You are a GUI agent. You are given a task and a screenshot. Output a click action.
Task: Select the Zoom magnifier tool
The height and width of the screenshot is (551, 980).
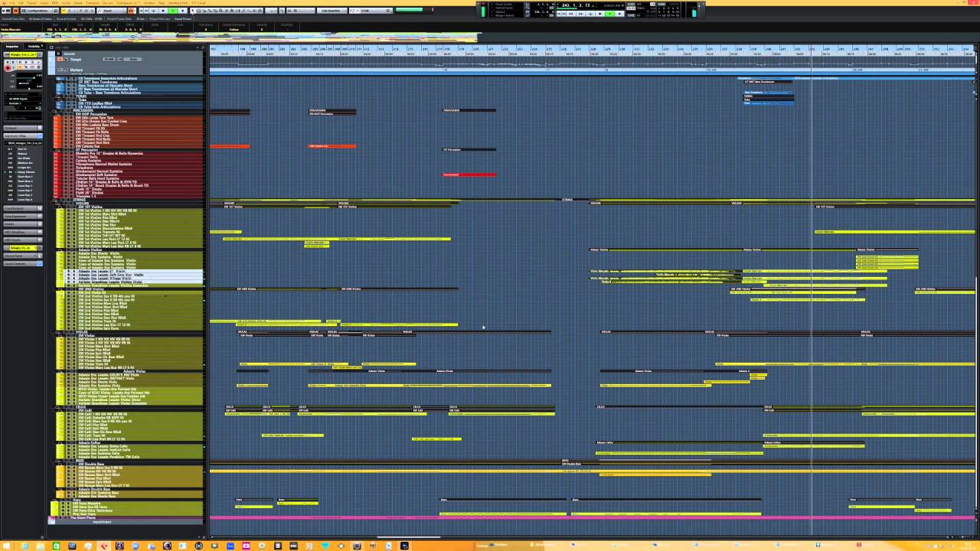pos(220,11)
